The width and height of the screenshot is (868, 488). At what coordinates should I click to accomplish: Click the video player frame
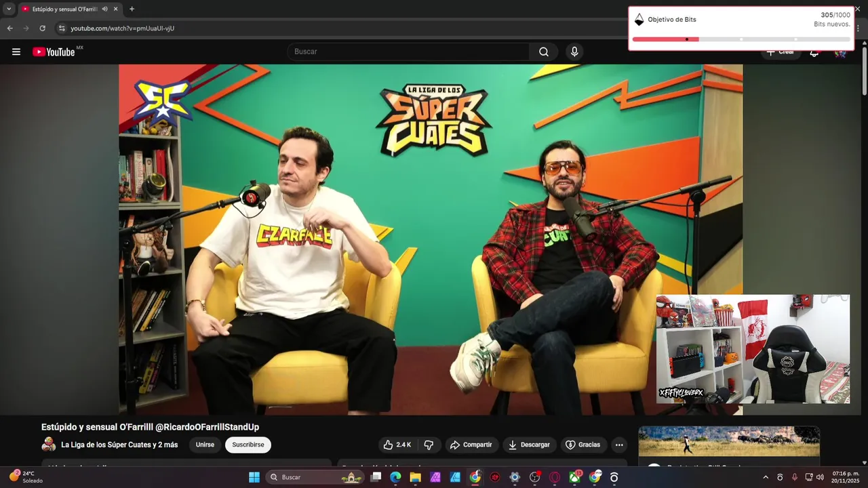tap(431, 239)
